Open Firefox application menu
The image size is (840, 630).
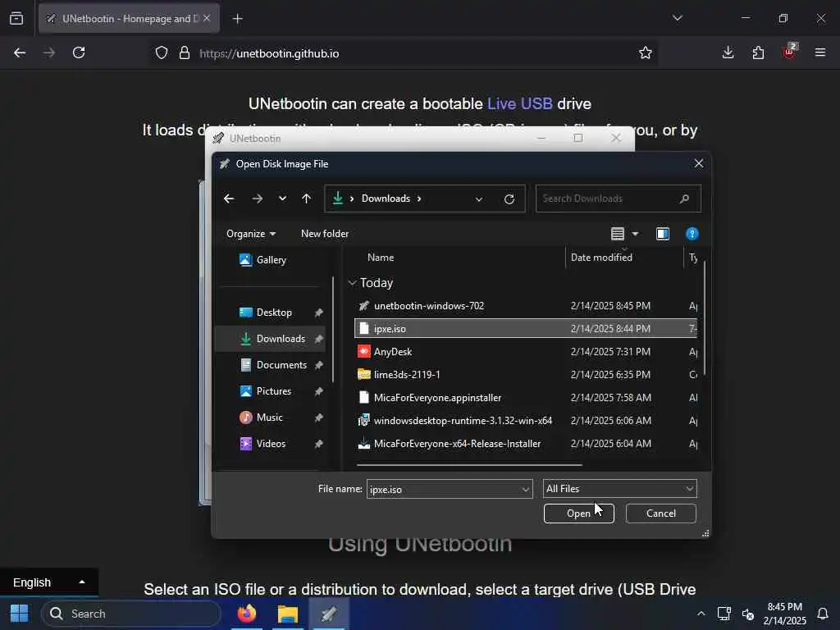(x=820, y=53)
